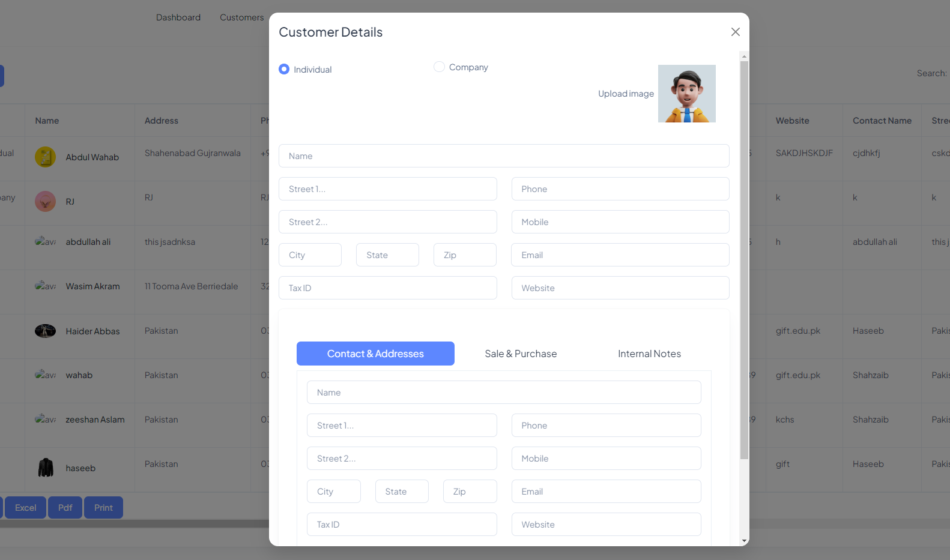
Task: Click the Print button
Action: [103, 508]
